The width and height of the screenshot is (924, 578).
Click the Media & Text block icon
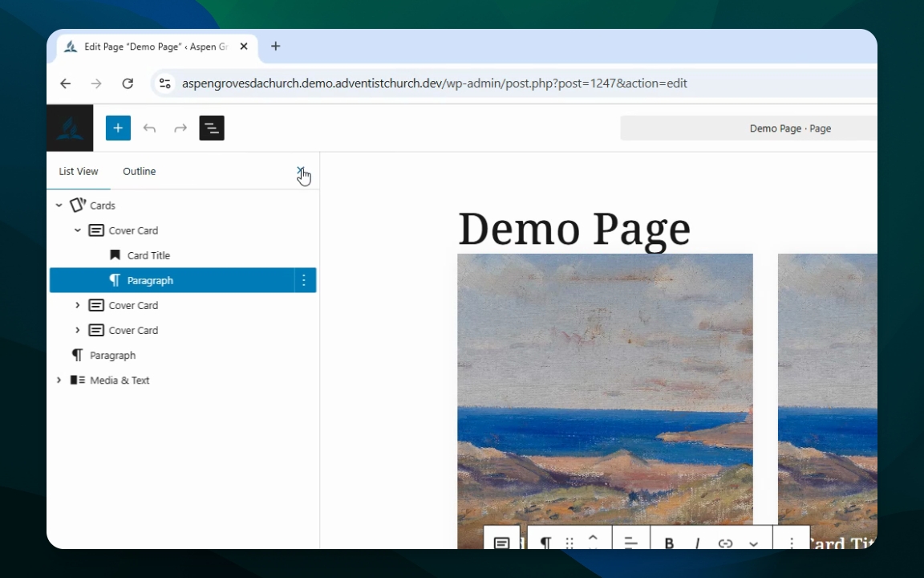point(78,380)
